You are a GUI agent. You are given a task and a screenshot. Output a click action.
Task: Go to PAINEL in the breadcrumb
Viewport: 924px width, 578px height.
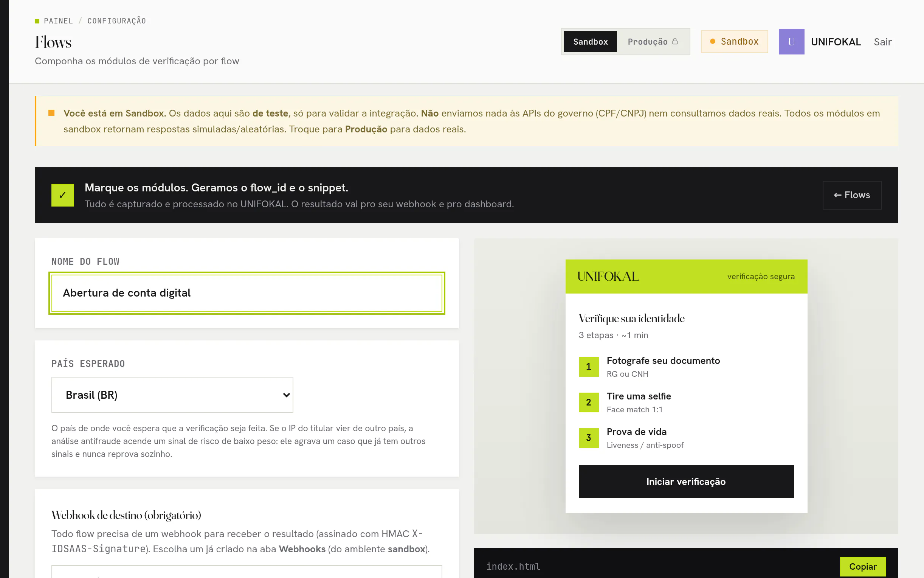[59, 21]
